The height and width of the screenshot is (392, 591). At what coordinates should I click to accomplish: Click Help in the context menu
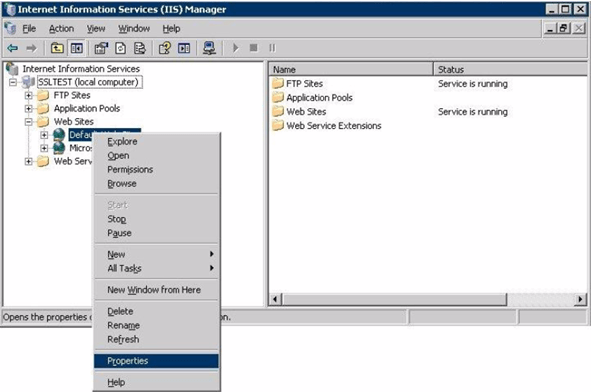pos(156,382)
